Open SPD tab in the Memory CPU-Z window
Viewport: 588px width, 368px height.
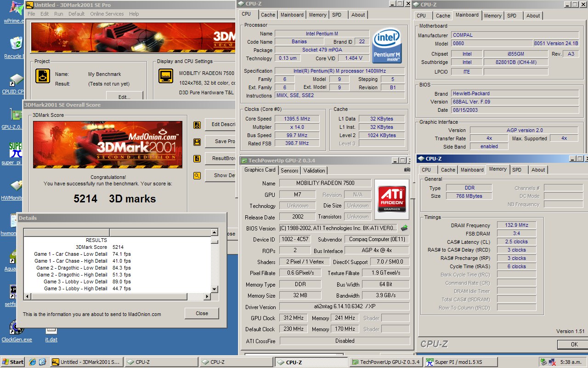[x=517, y=170]
